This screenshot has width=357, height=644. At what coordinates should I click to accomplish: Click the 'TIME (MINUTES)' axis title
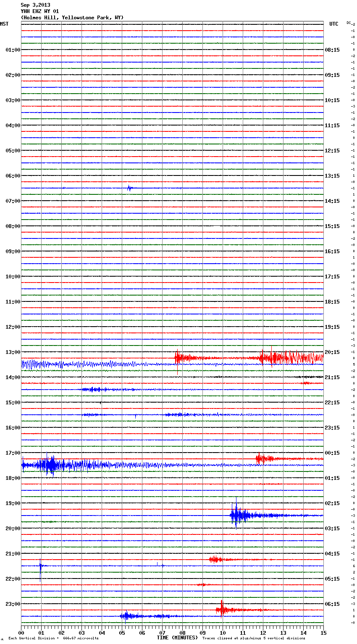(177, 638)
